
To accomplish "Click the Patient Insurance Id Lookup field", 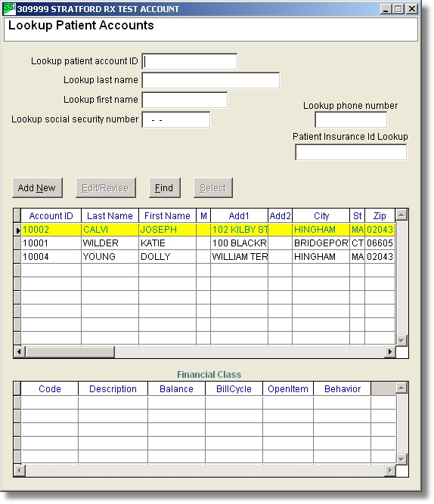I will coord(351,152).
